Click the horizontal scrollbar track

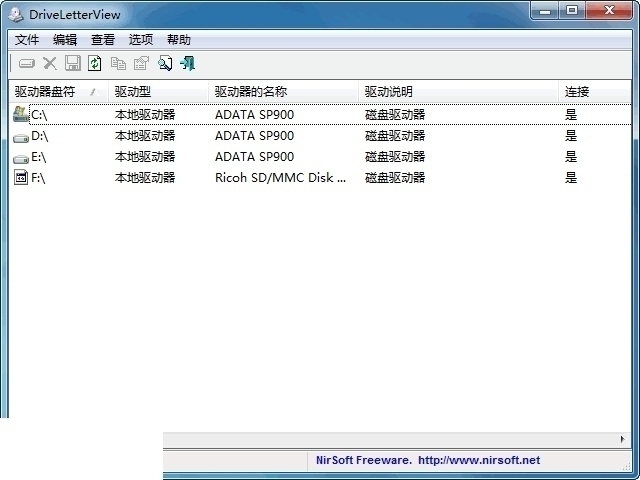tap(388, 439)
